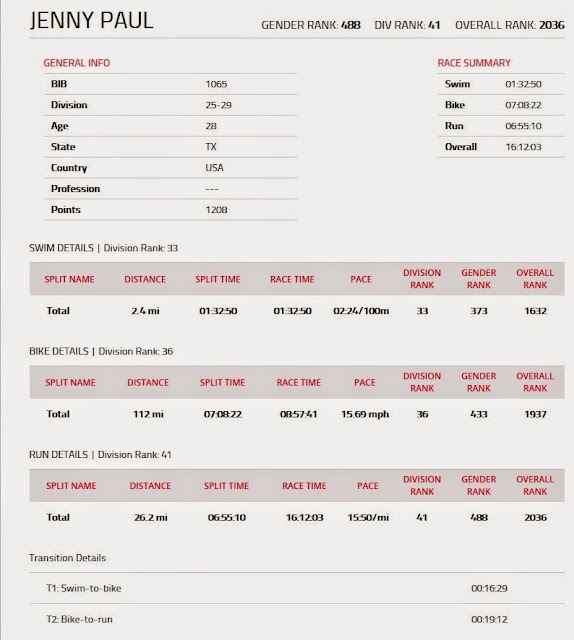Click the T1: Swim-to-bike label
This screenshot has height=640, width=574.
click(84, 588)
